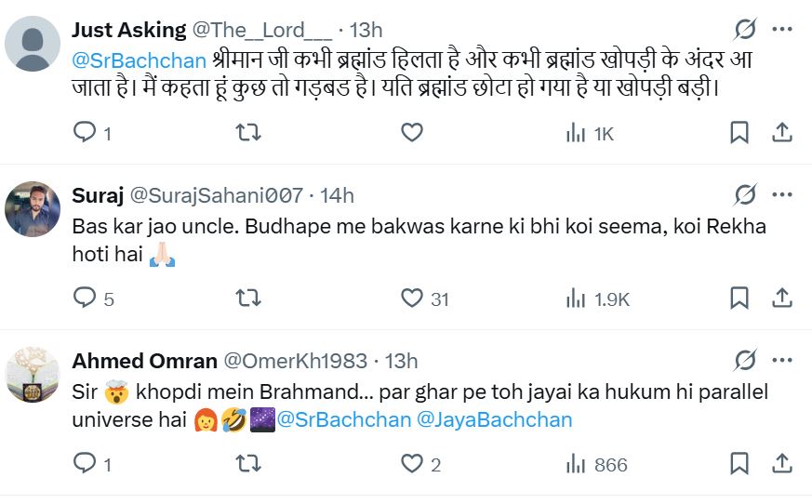Screen dimensions: 812x504
Task: Like the Just Asking tweet
Action: point(412,133)
